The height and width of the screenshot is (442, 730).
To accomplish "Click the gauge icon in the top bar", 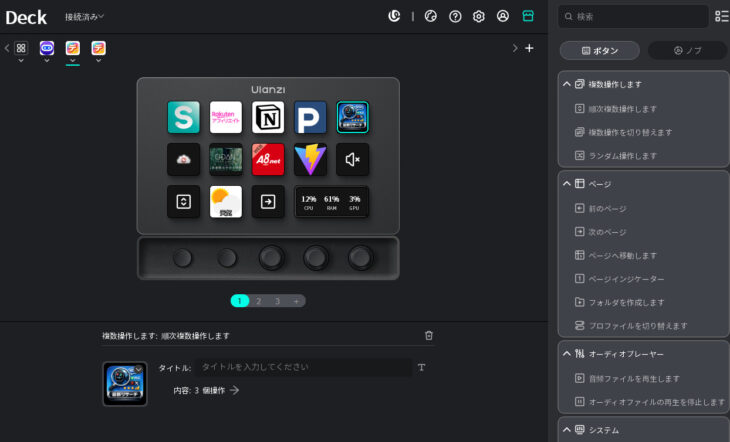I will click(431, 16).
